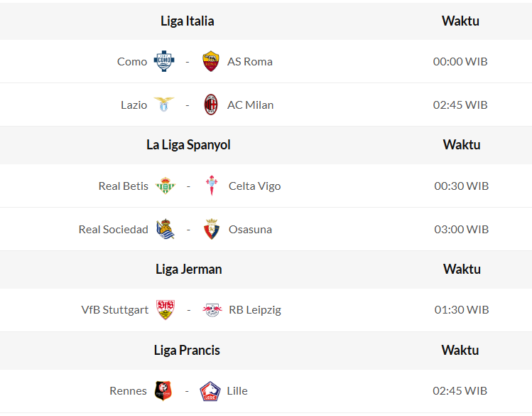Viewport: 532px width, 416px height.
Task: Click the AS Roma club logo
Action: [x=210, y=61]
